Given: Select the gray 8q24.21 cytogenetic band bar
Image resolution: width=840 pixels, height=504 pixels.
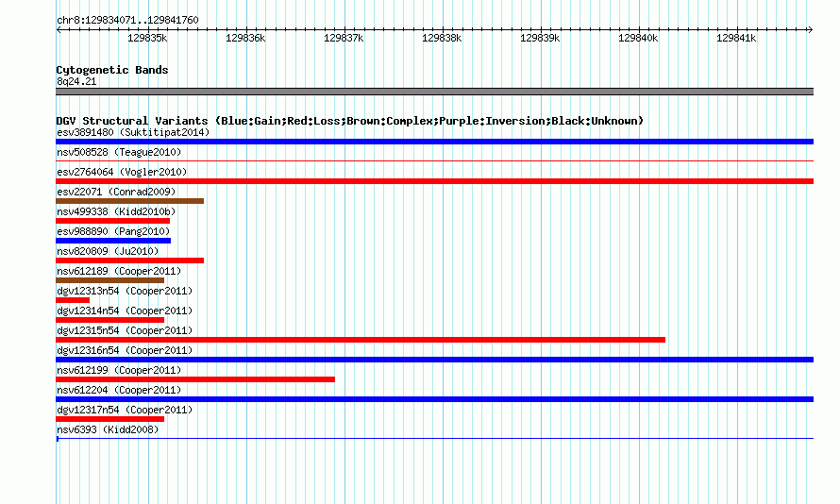Looking at the screenshot, I should [434, 92].
